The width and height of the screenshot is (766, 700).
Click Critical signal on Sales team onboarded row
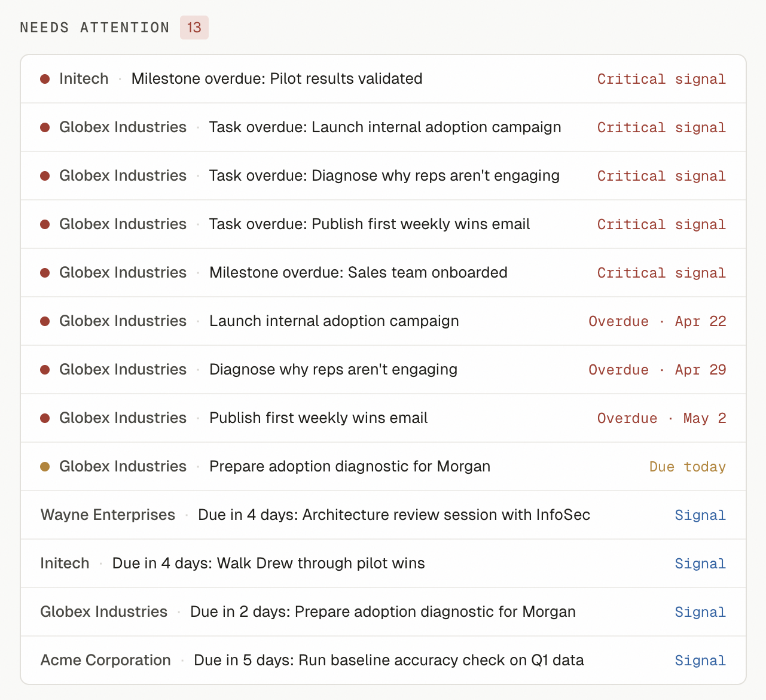[x=661, y=273]
